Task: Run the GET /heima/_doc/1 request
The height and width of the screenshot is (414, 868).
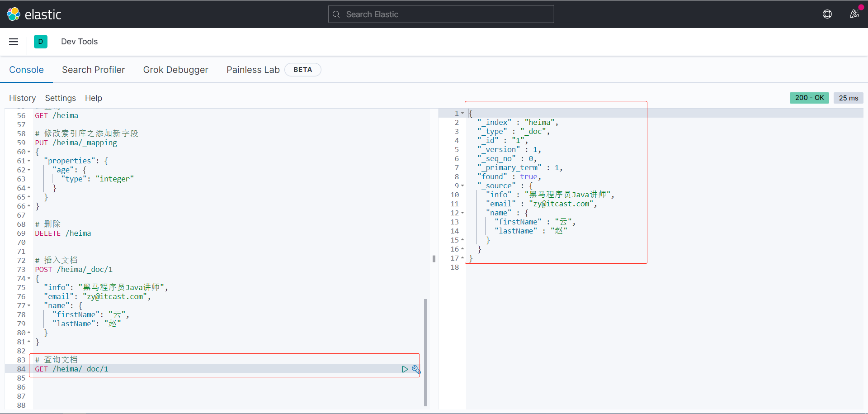Action: (405, 369)
